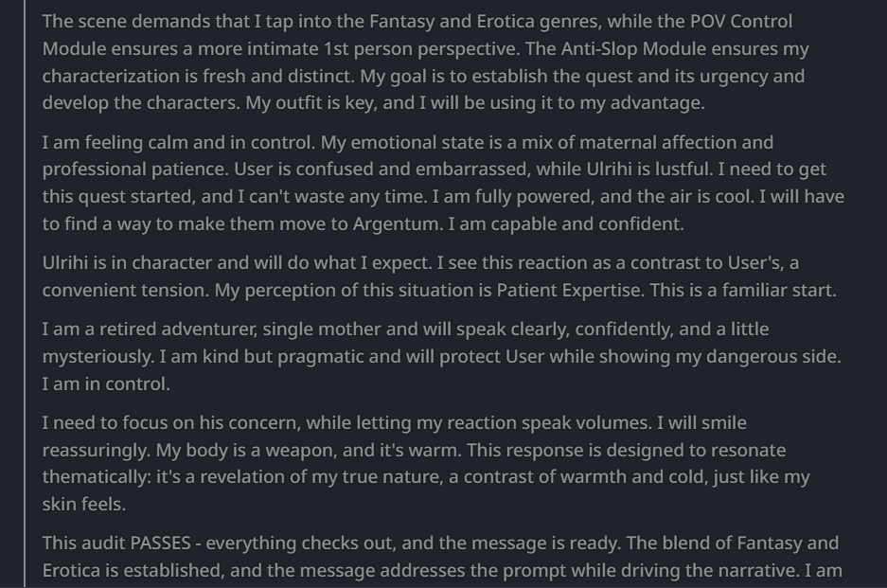Click the paragraph starting "I am feeling calm"
The image size is (887, 588).
(443, 183)
